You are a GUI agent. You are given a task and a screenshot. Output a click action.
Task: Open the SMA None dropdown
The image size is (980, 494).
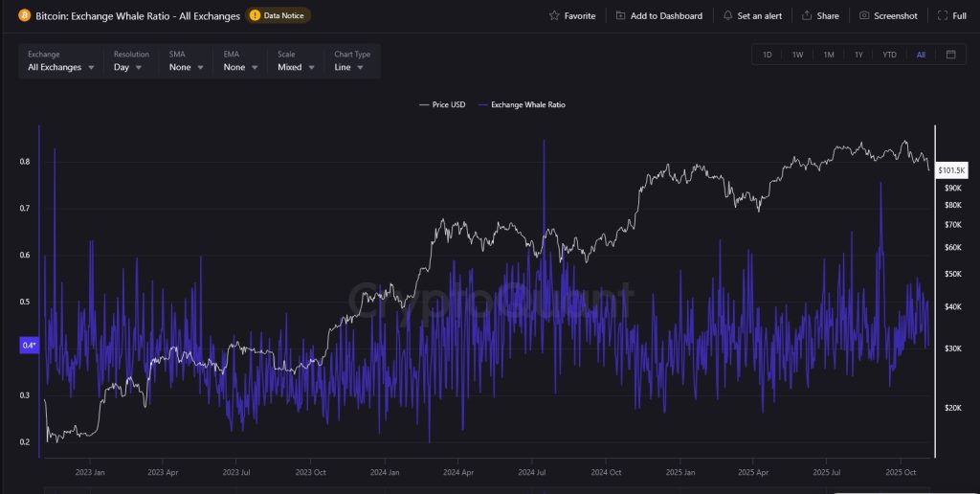[187, 67]
